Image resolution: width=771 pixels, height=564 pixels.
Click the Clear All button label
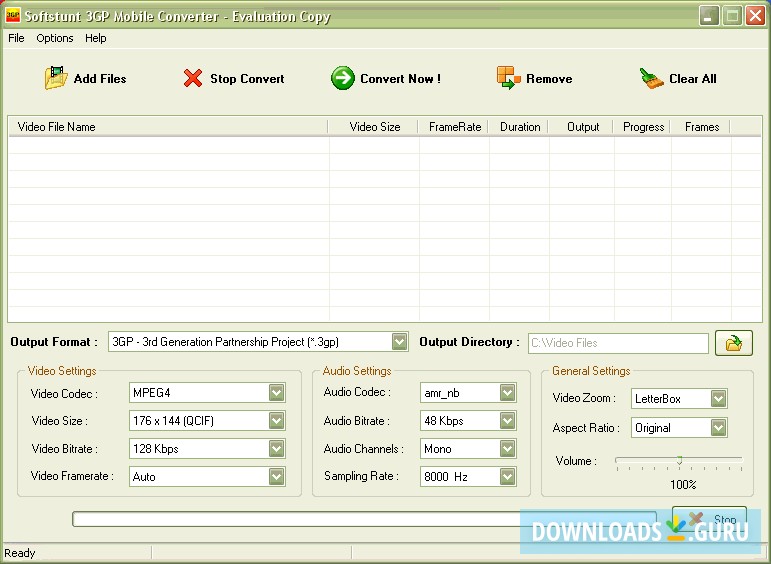tap(693, 79)
